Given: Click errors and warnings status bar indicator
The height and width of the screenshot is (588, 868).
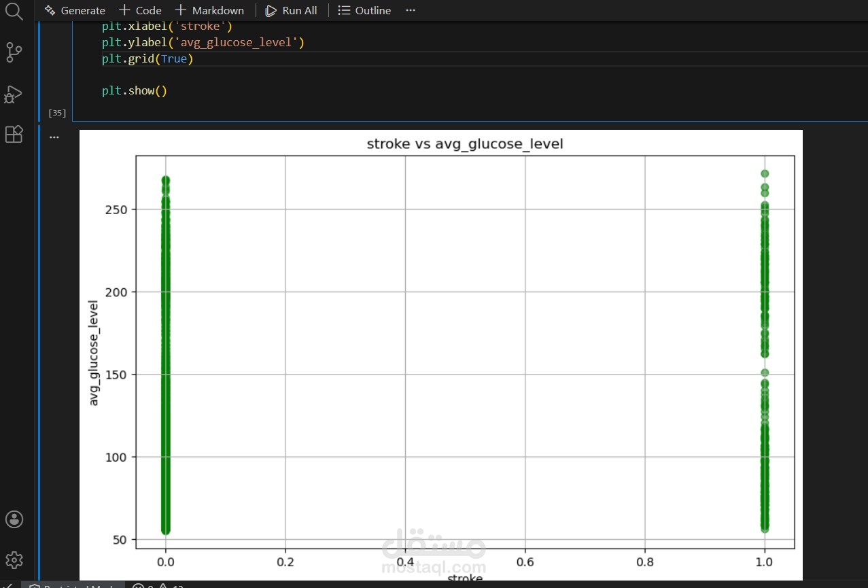Looking at the screenshot, I should click(x=158, y=585).
